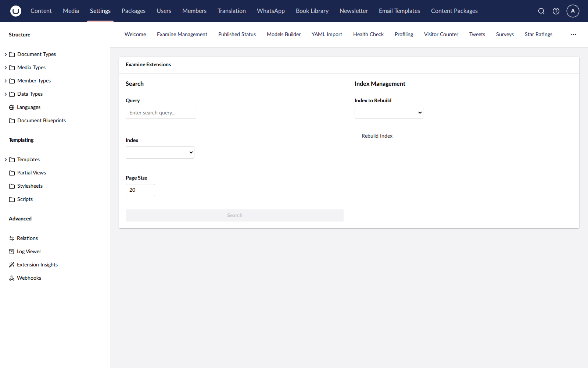Viewport: 588px width, 368px height.
Task: Open Languages in the Structure tree
Action: (x=29, y=107)
